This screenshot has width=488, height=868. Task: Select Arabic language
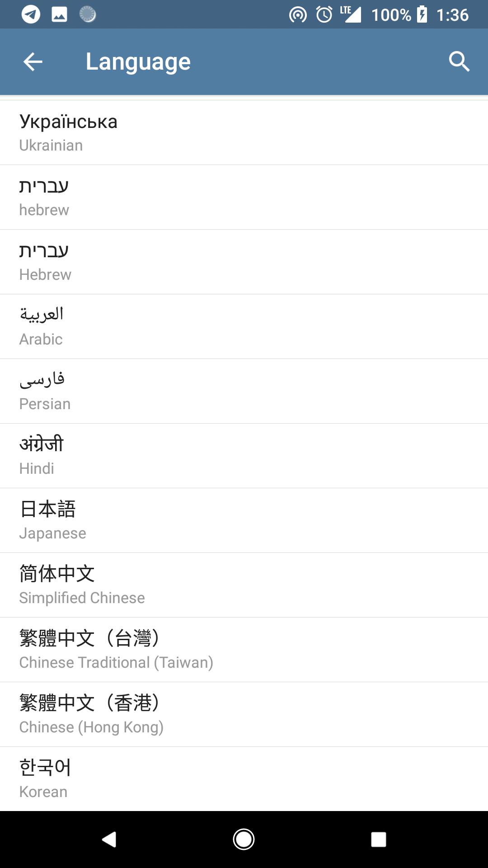(x=244, y=327)
